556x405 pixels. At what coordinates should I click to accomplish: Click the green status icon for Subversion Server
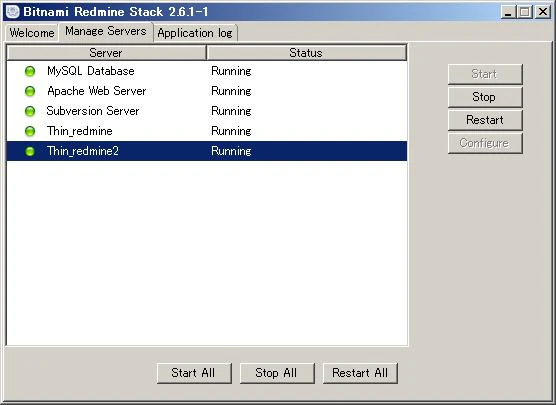click(30, 111)
